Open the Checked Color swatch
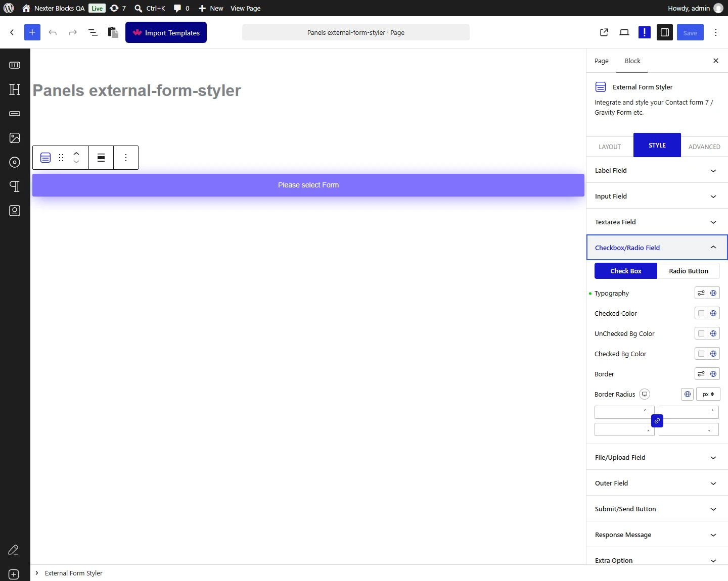728x581 pixels. [x=701, y=313]
